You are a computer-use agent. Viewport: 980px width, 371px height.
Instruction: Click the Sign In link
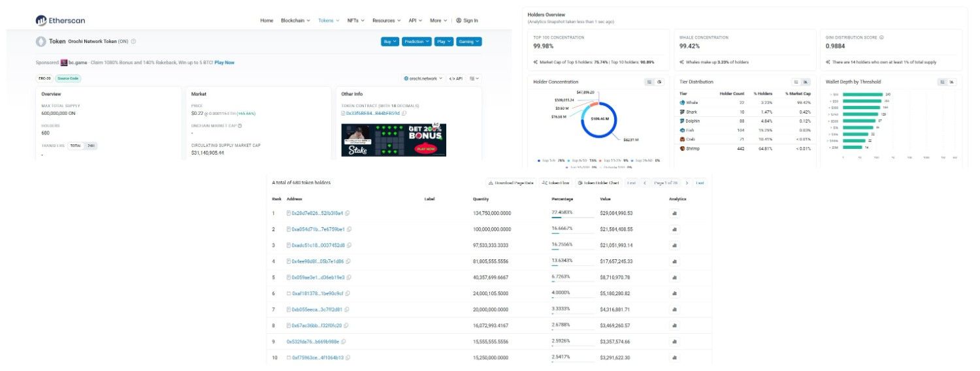click(467, 20)
